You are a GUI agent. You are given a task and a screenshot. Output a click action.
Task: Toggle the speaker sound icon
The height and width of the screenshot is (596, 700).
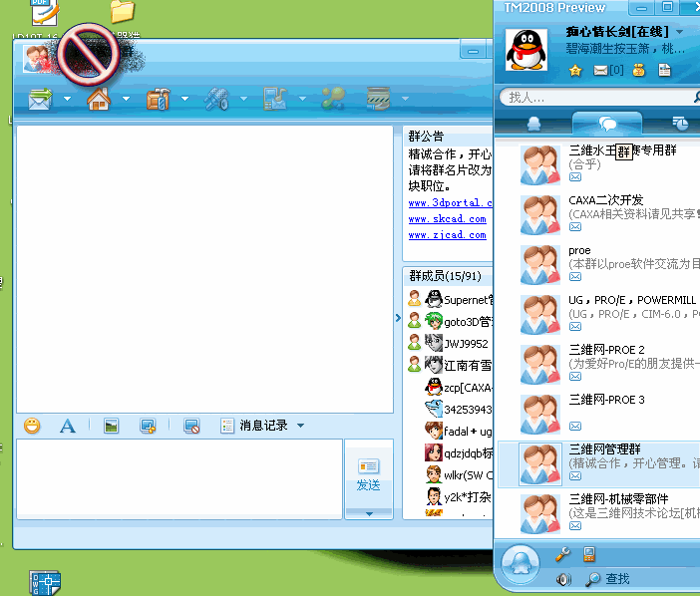(563, 579)
